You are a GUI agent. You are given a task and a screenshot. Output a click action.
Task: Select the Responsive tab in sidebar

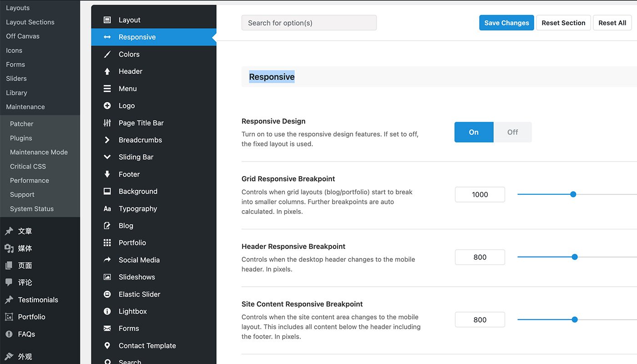[x=137, y=37]
